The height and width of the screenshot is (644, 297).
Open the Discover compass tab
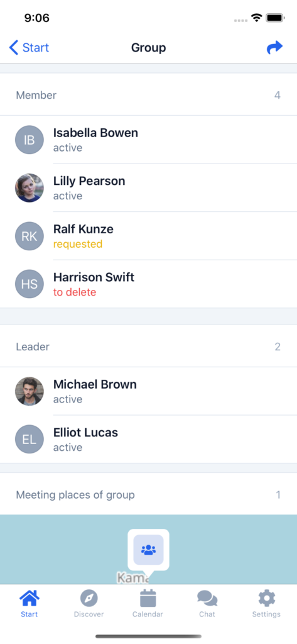point(89,603)
